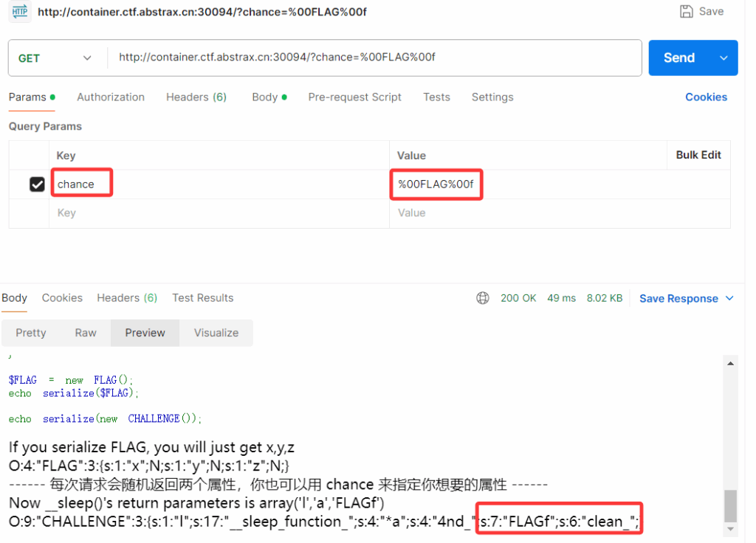
Task: Select the request Body tab
Action: pos(264,97)
